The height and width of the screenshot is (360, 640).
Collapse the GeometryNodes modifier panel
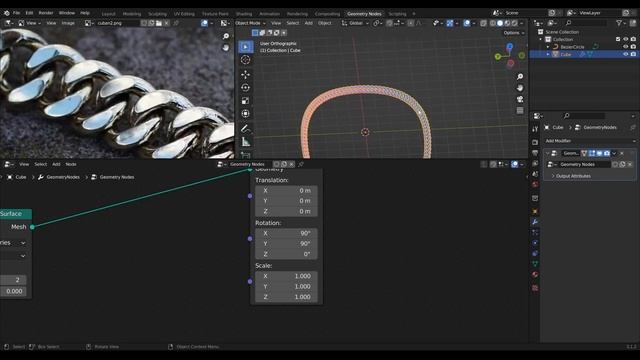pyautogui.click(x=547, y=153)
